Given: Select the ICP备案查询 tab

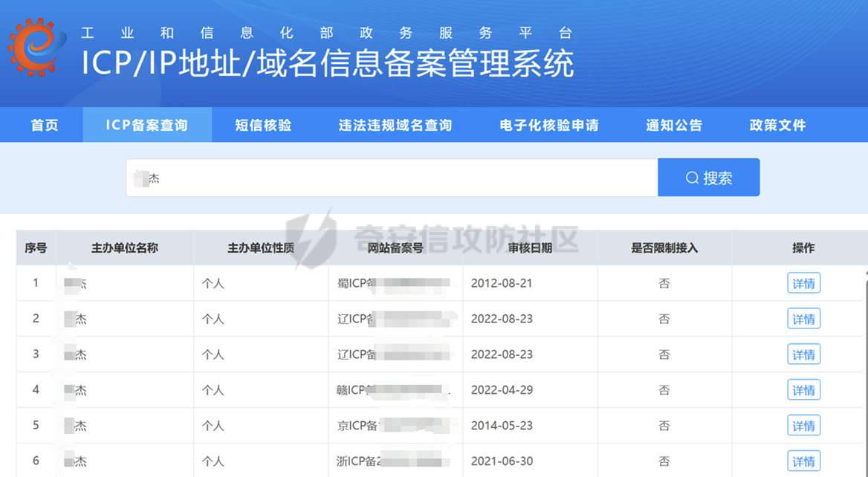Looking at the screenshot, I should (x=147, y=125).
